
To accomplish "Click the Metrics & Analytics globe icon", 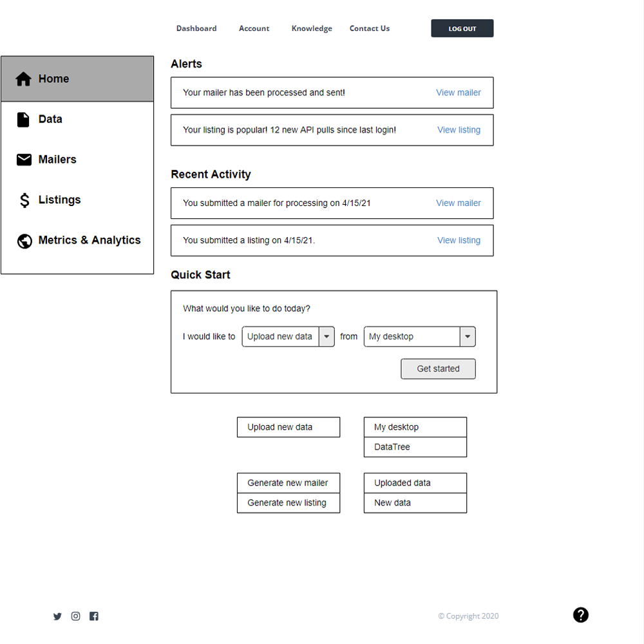I will [x=24, y=241].
